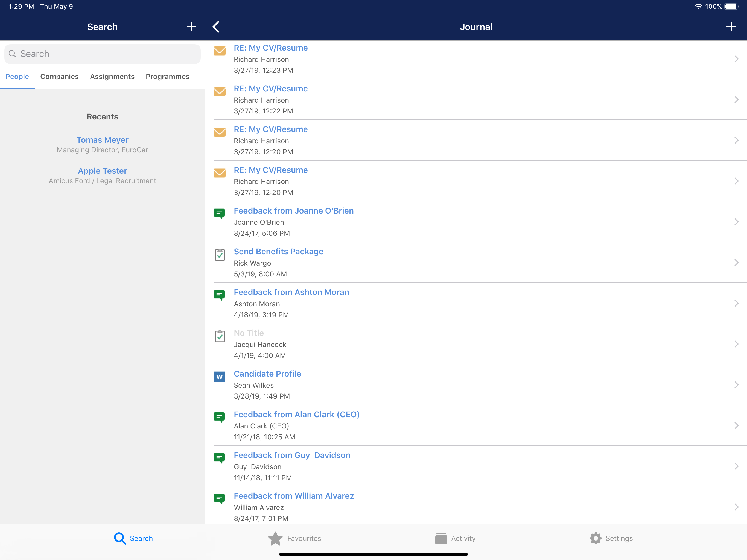Add a new Journal entry with the plus icon
Image resolution: width=747 pixels, height=560 pixels.
731,27
